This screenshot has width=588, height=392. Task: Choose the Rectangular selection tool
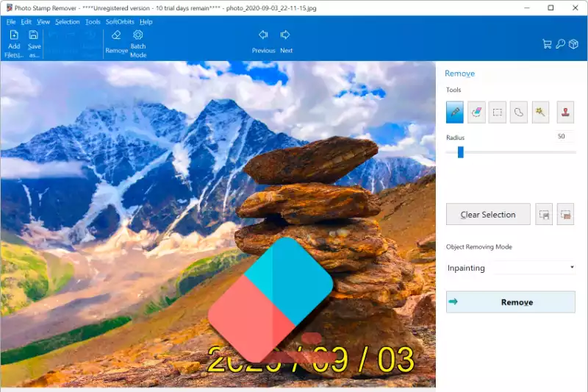(x=498, y=112)
